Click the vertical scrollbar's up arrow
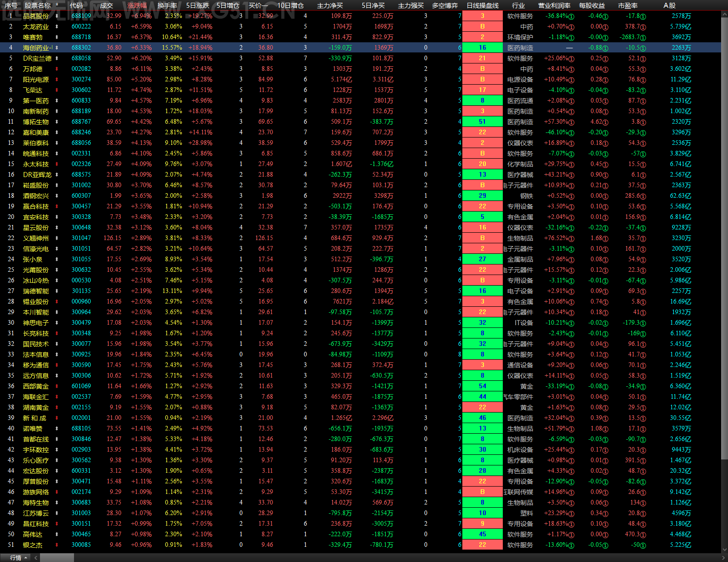The height and width of the screenshot is (562, 728). (724, 14)
